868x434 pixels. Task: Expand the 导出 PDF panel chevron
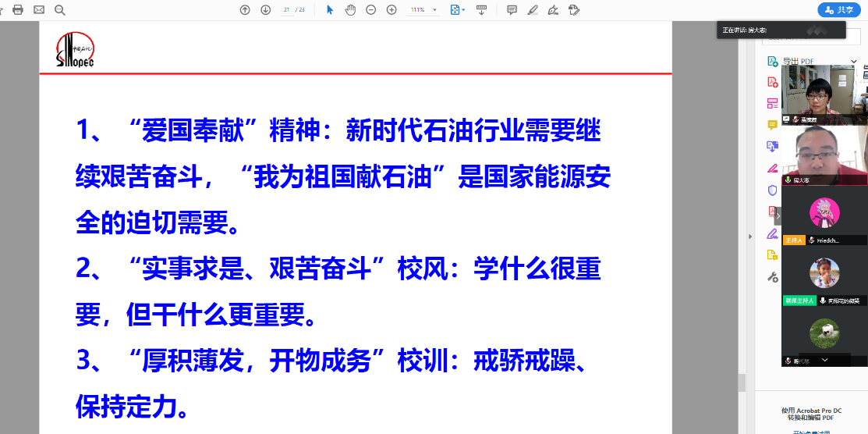click(863, 61)
